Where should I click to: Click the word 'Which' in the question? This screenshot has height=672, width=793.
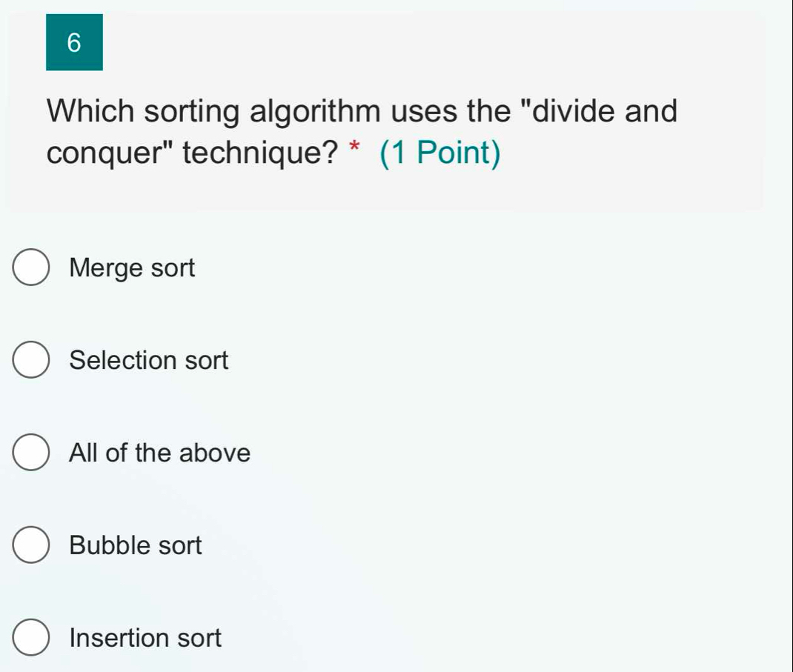tap(90, 113)
